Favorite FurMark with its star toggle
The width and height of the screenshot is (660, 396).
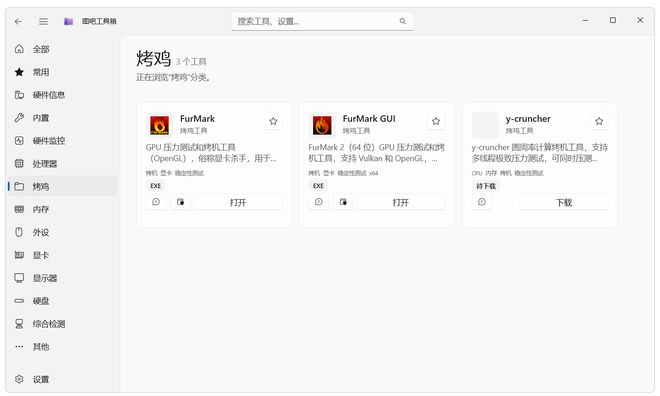tap(273, 121)
